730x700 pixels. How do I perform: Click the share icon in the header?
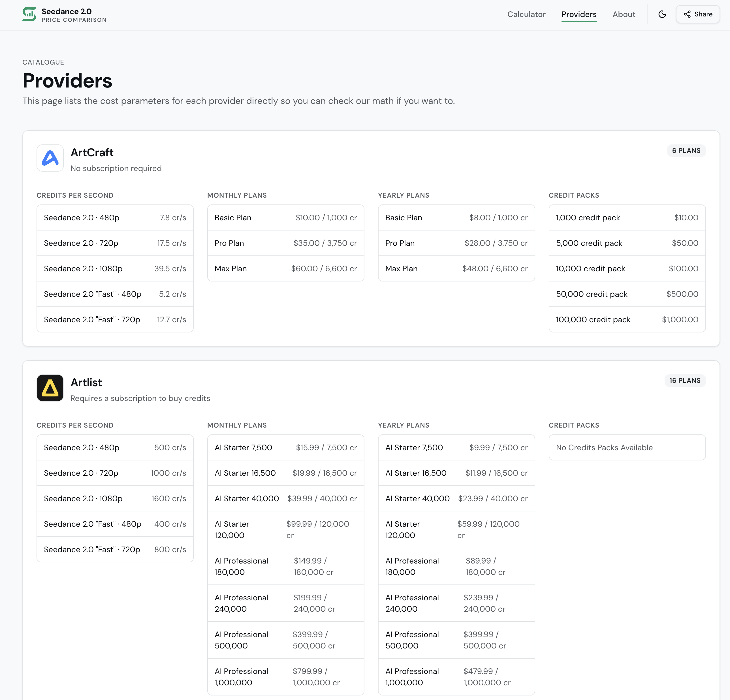point(687,14)
